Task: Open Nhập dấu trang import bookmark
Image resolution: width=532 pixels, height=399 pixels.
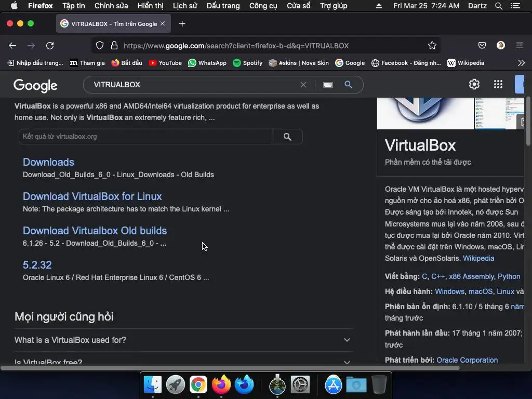Action: point(35,63)
